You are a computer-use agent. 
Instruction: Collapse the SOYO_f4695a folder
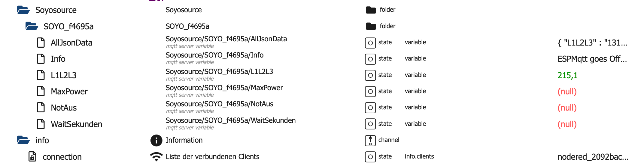pyautogui.click(x=32, y=26)
